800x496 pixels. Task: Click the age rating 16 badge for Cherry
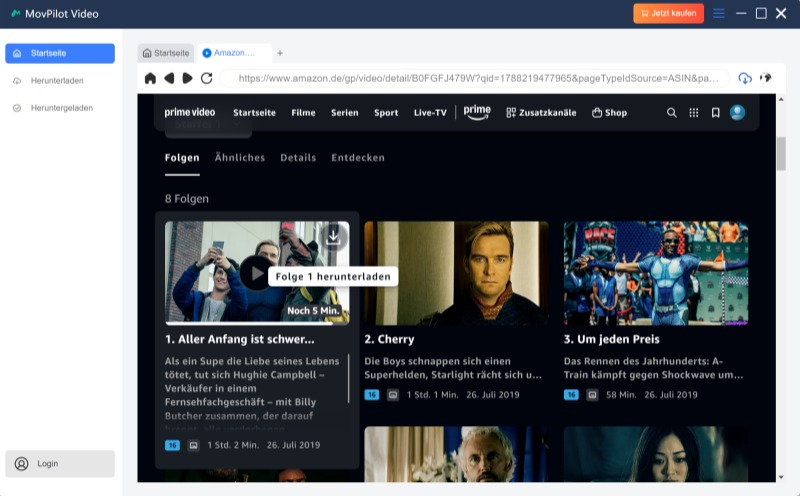coord(371,394)
